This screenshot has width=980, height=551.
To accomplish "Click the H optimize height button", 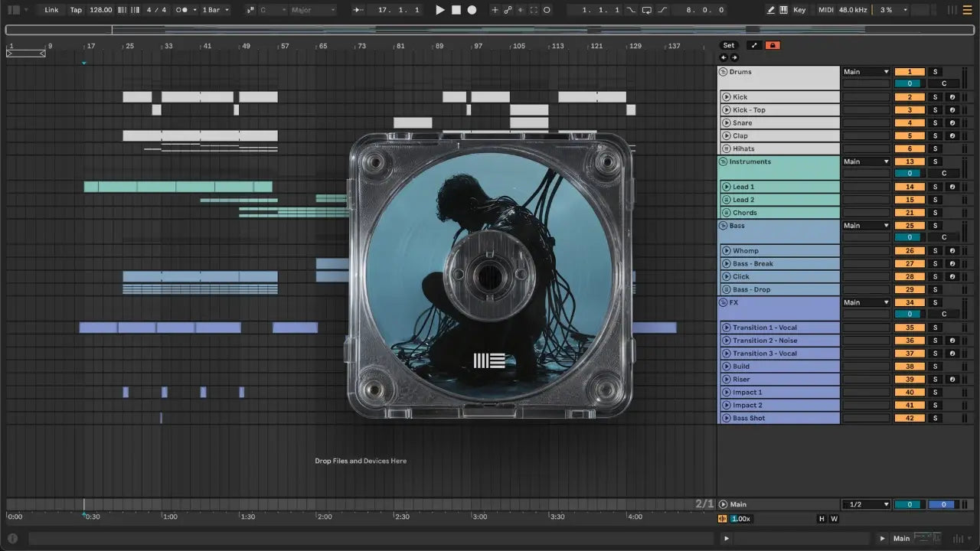I will pos(822,519).
